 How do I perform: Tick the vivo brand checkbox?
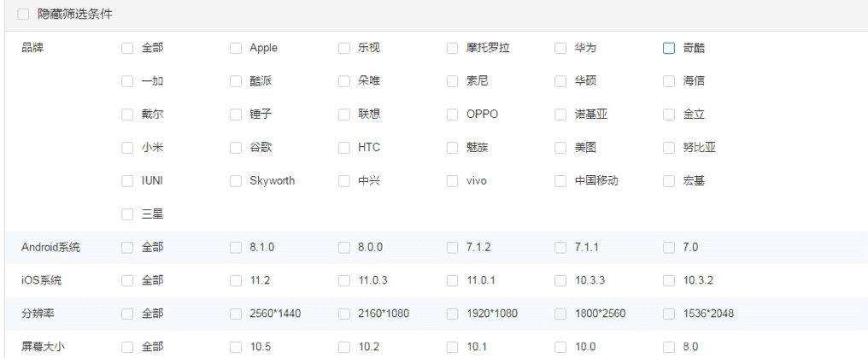[x=452, y=181]
